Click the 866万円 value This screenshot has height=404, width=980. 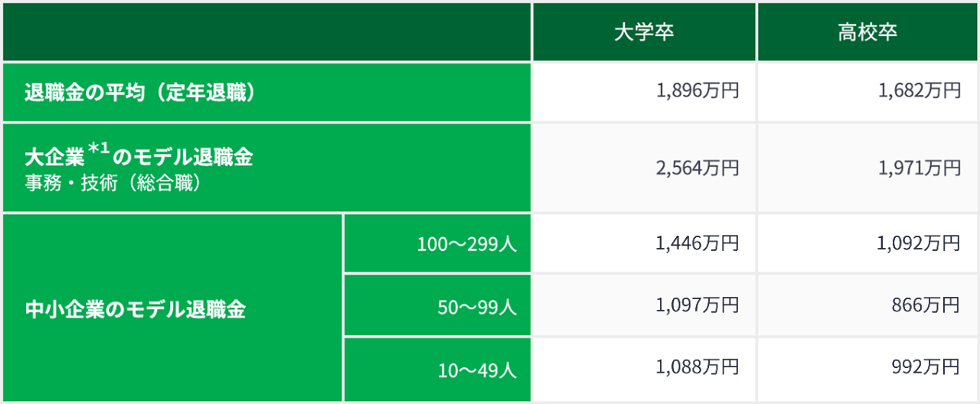tap(925, 305)
